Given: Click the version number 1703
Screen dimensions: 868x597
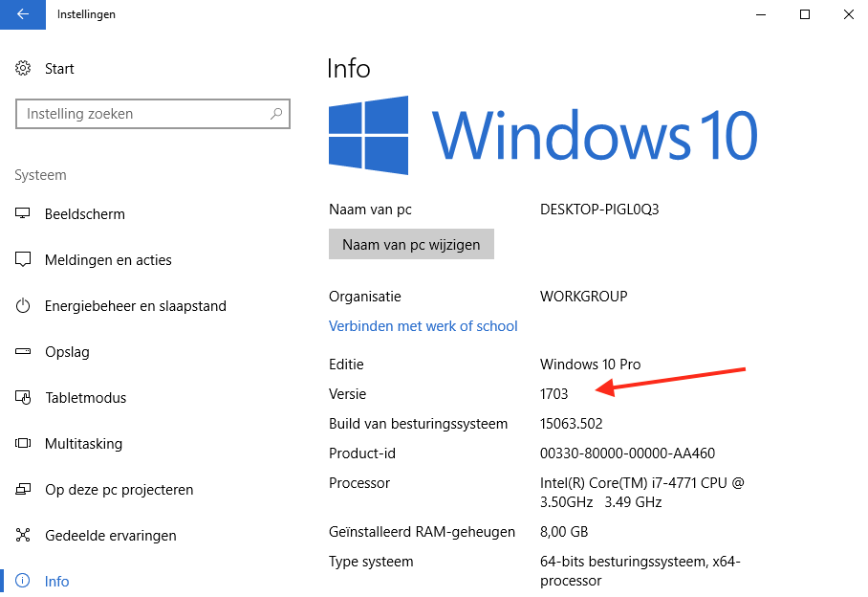Looking at the screenshot, I should pyautogui.click(x=553, y=394).
